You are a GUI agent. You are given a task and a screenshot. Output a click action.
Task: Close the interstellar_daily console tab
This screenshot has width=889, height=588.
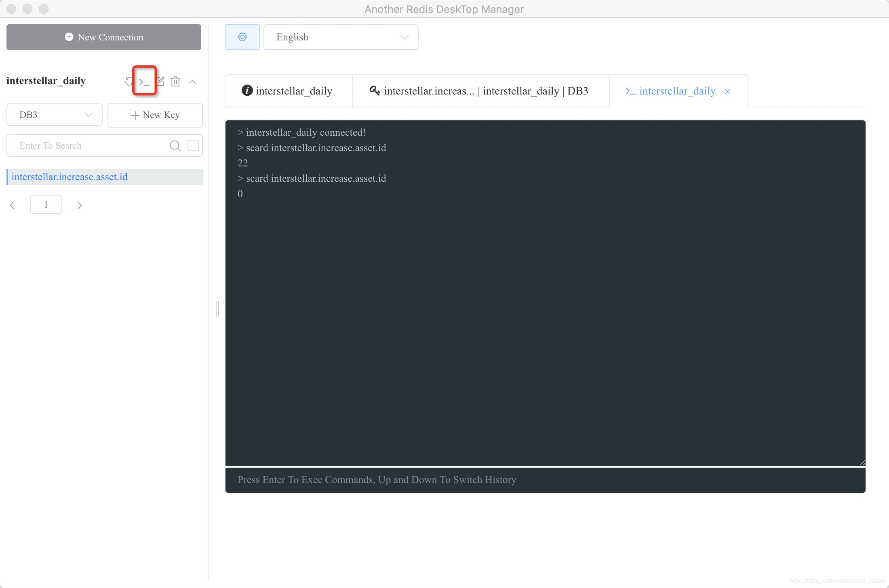[x=727, y=92]
